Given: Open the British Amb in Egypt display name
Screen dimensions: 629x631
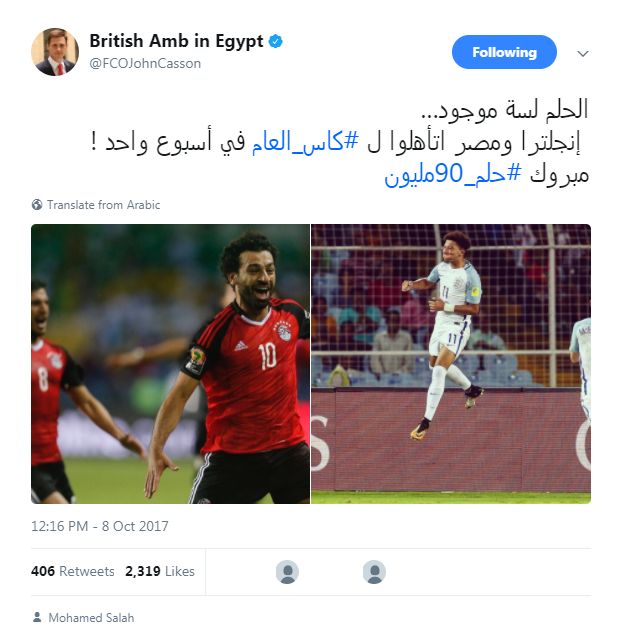Looking at the screenshot, I should pyautogui.click(x=176, y=41).
